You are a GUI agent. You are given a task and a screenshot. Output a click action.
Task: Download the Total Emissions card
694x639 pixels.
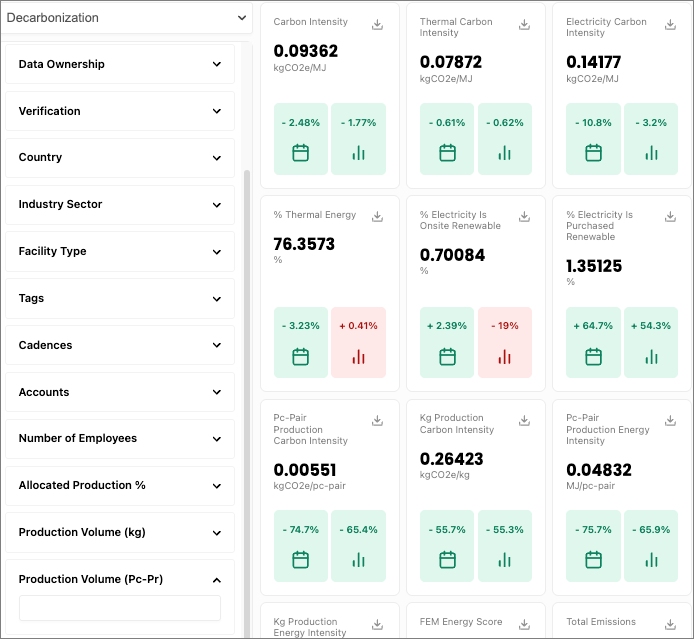click(x=670, y=624)
